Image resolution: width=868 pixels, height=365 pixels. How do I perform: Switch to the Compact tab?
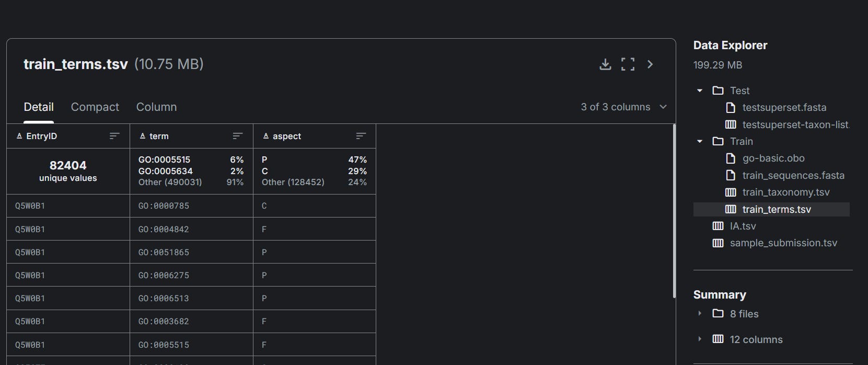coord(95,107)
